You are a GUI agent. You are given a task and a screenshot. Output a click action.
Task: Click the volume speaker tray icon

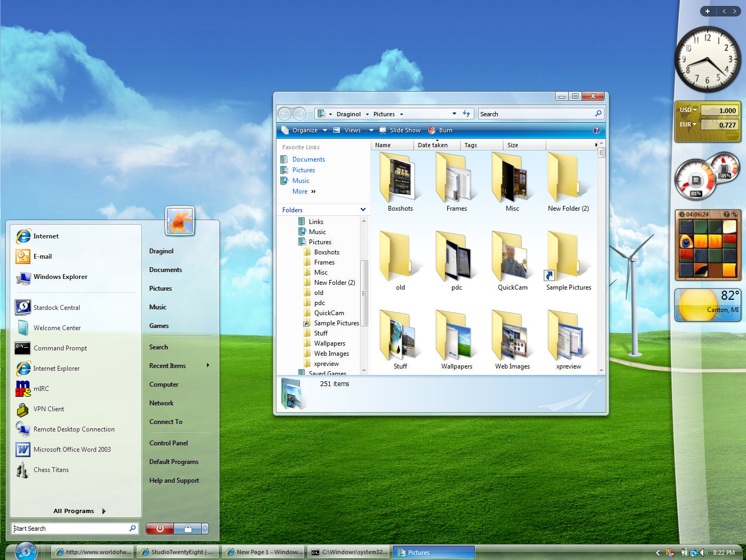click(704, 553)
